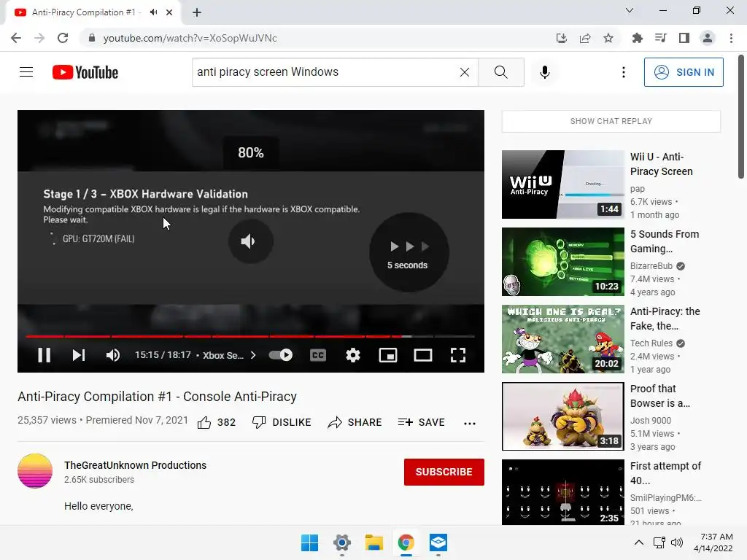Open media controls icon in toolbar

pyautogui.click(x=660, y=38)
